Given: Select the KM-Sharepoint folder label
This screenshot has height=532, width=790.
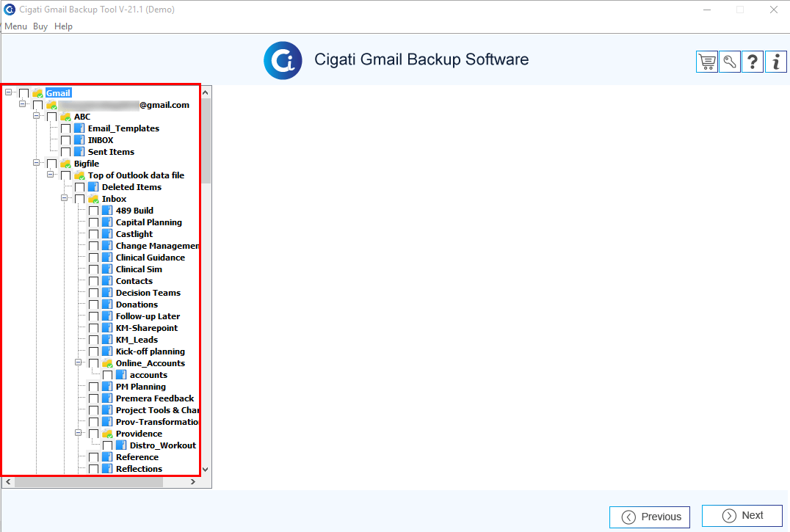Looking at the screenshot, I should point(147,328).
